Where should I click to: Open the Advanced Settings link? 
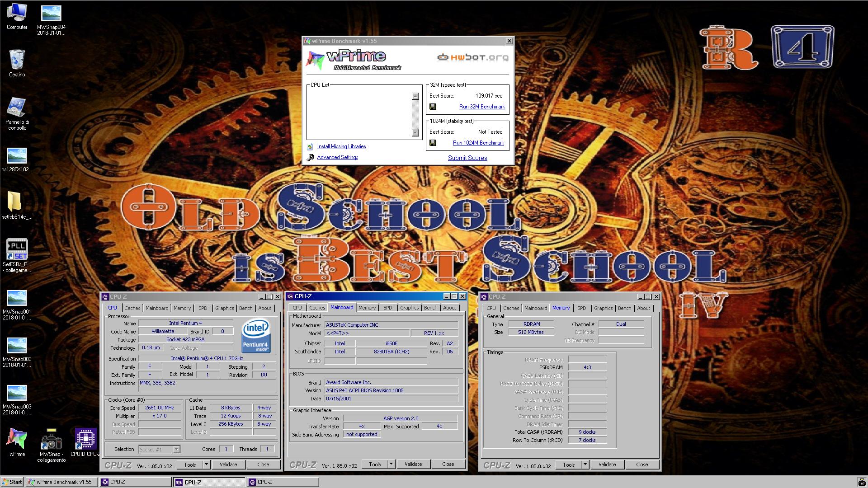(x=337, y=157)
